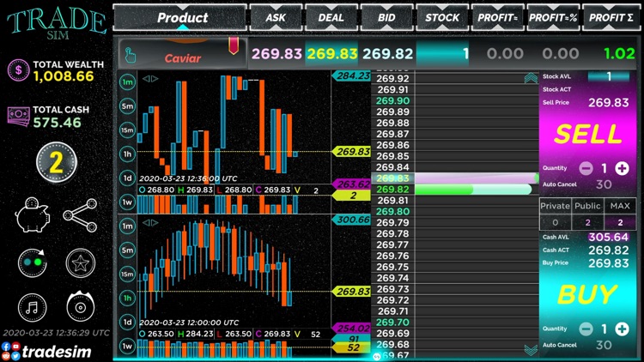This screenshot has height=362, width=644.
Task: Decrease buy quantity with minus button
Action: (586, 329)
